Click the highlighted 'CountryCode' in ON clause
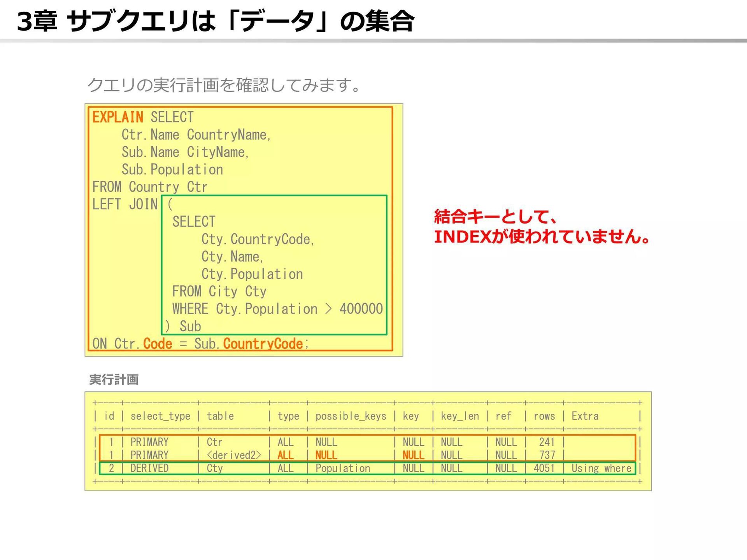The height and width of the screenshot is (560, 747). coord(263,344)
